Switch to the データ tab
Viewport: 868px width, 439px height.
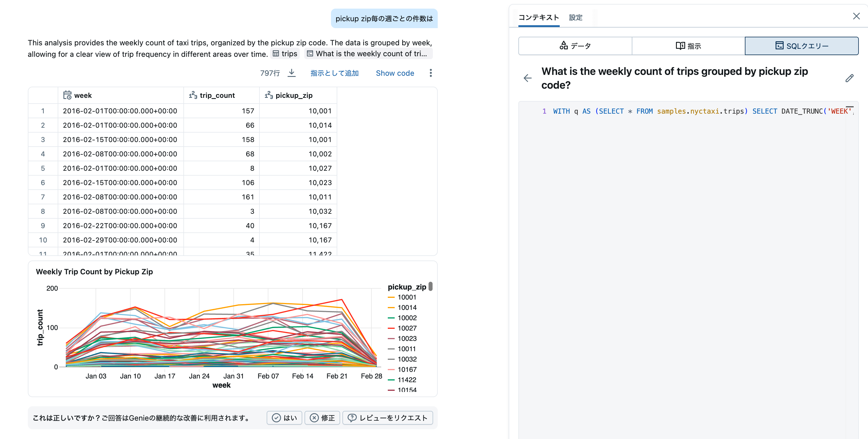click(x=575, y=46)
